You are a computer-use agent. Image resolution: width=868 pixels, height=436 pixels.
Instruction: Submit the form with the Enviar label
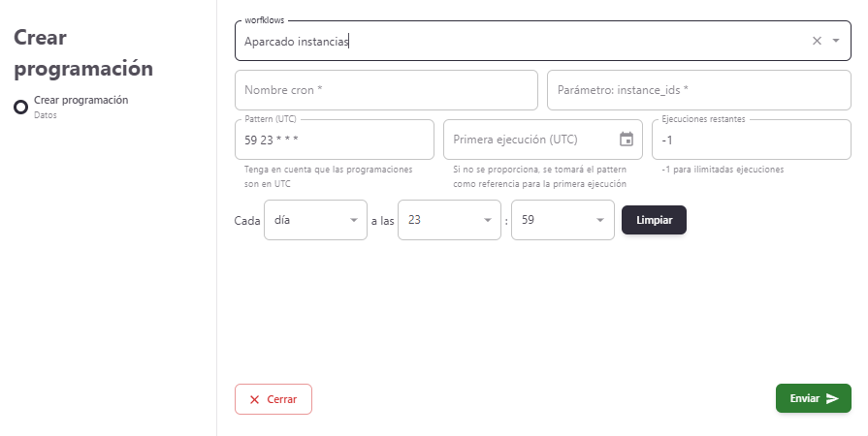click(x=804, y=398)
